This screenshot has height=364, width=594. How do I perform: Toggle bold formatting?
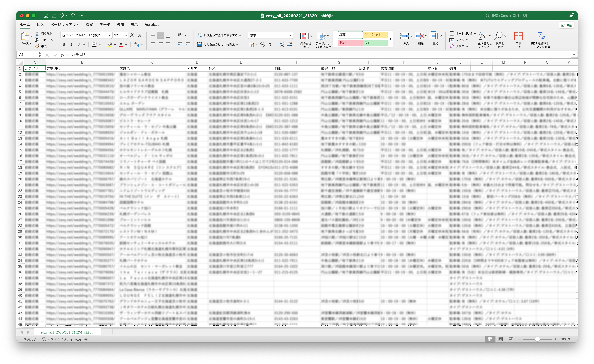[64, 45]
